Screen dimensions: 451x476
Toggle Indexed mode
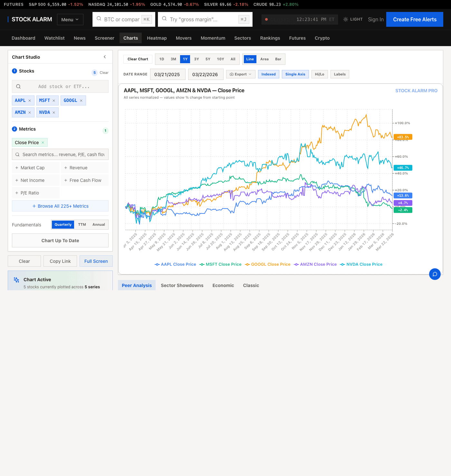coord(268,74)
